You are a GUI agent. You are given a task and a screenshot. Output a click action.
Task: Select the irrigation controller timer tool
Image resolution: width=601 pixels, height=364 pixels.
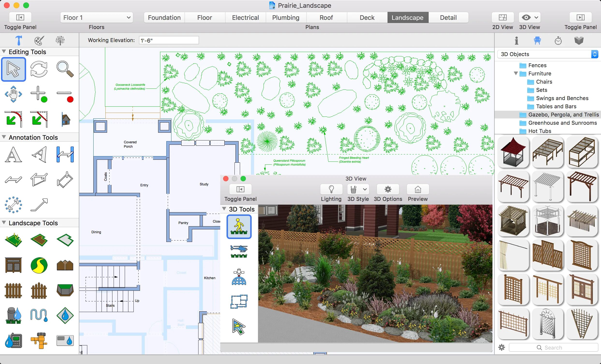click(13, 341)
